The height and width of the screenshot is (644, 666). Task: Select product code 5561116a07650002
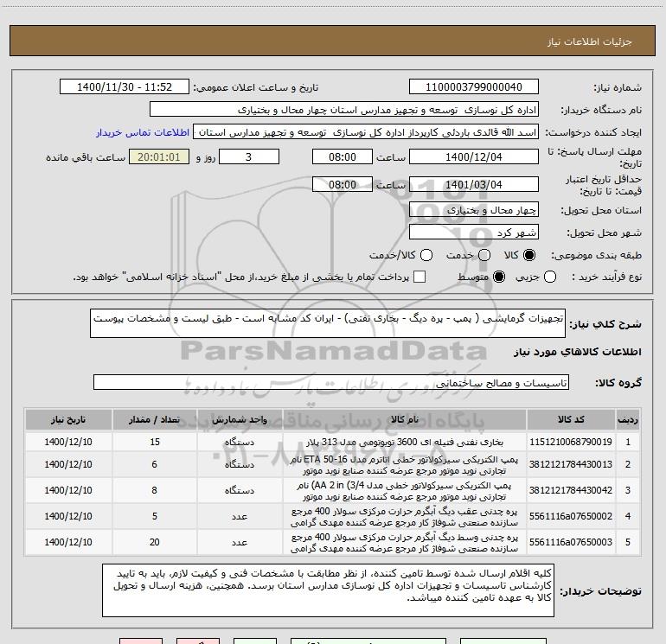coord(571,516)
